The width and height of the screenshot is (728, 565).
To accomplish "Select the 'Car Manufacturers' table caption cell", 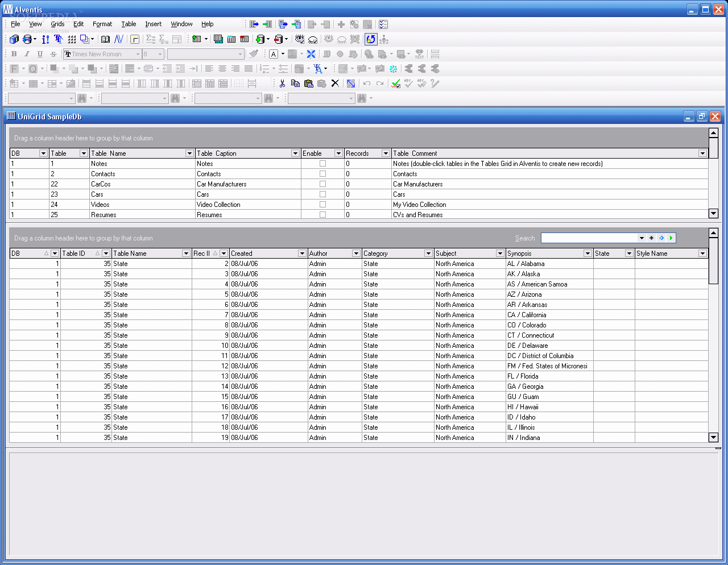I will 248,184.
